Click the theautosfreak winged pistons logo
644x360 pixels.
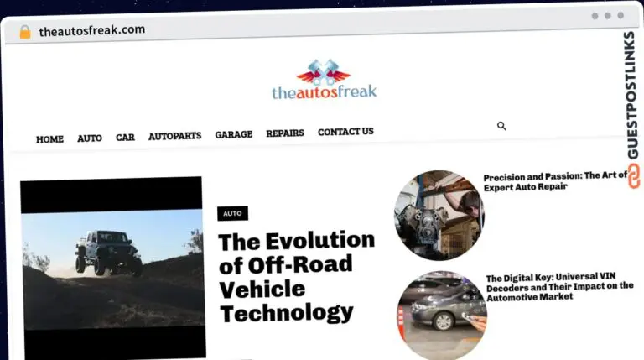pyautogui.click(x=324, y=80)
